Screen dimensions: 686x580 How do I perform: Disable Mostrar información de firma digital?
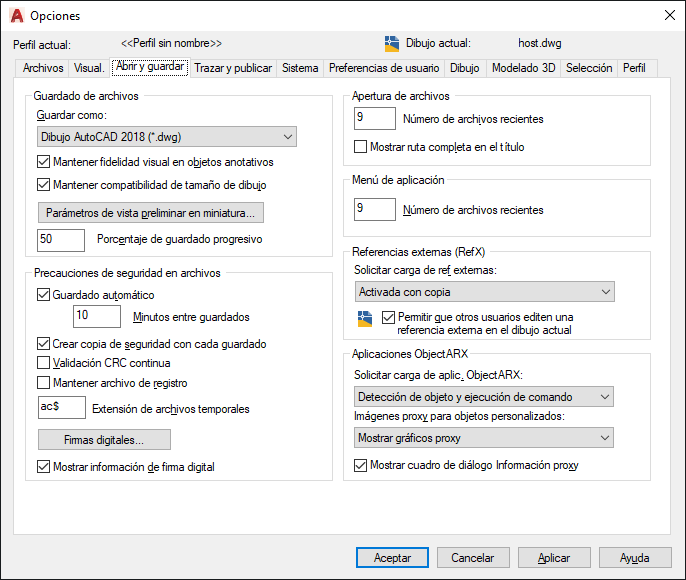(x=43, y=466)
